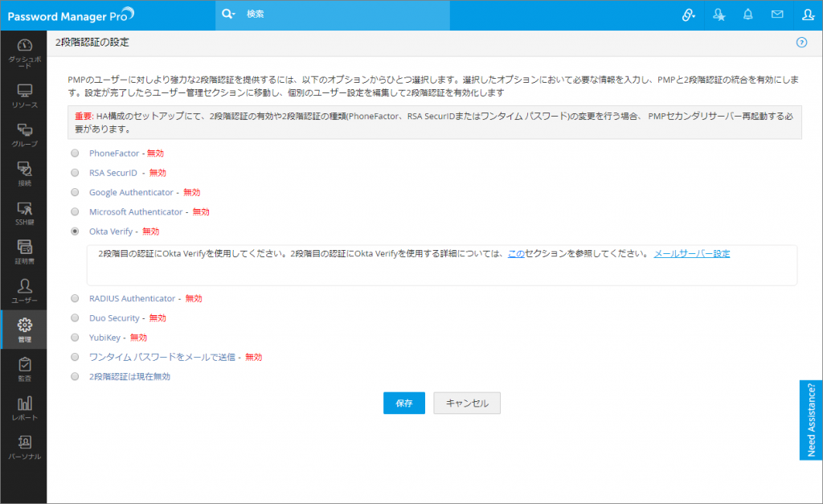Open the この section link
823x504 pixels.
(x=516, y=253)
